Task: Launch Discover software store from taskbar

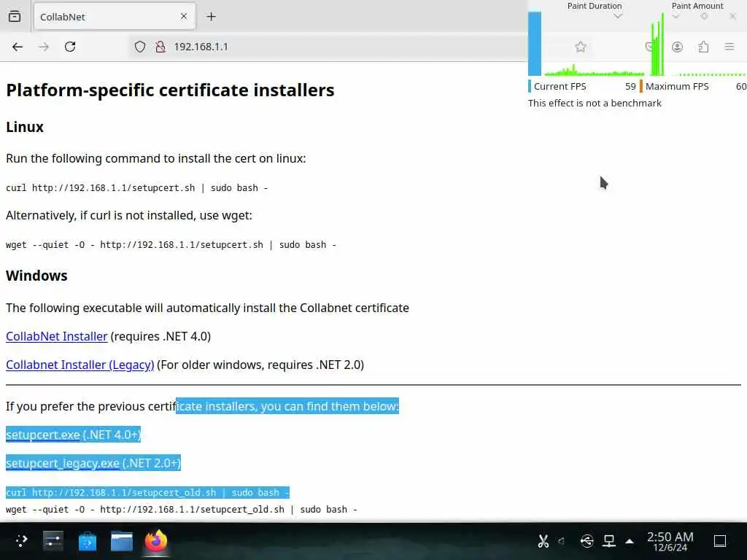Action: coord(88,541)
